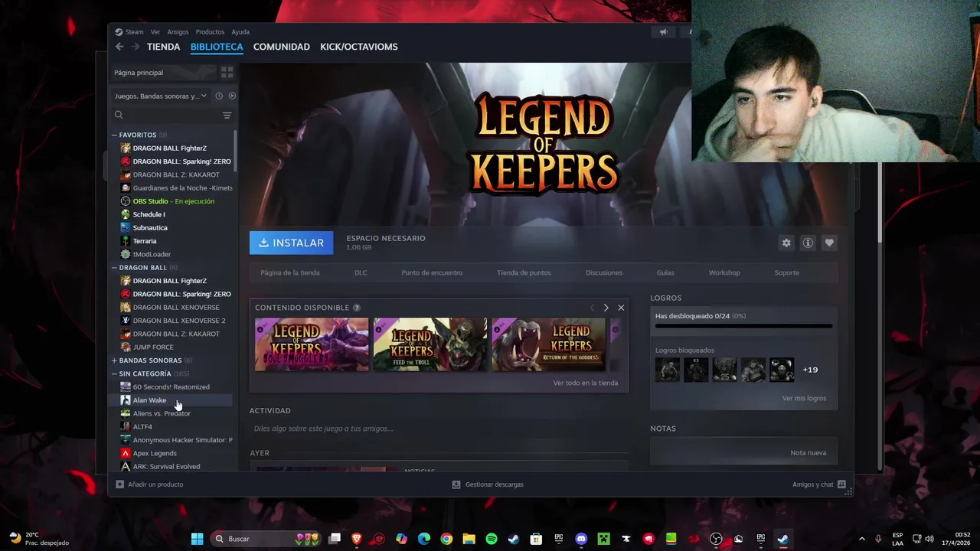Open the Punto de encuentro link

pos(432,272)
